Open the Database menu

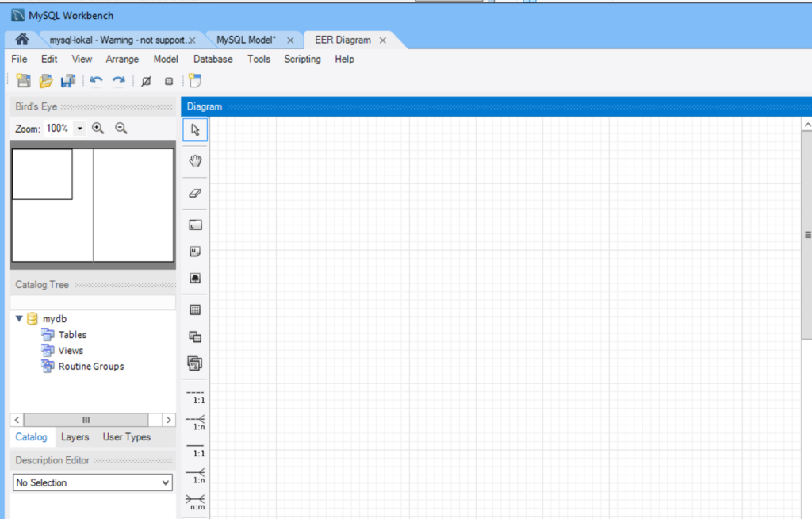coord(213,59)
